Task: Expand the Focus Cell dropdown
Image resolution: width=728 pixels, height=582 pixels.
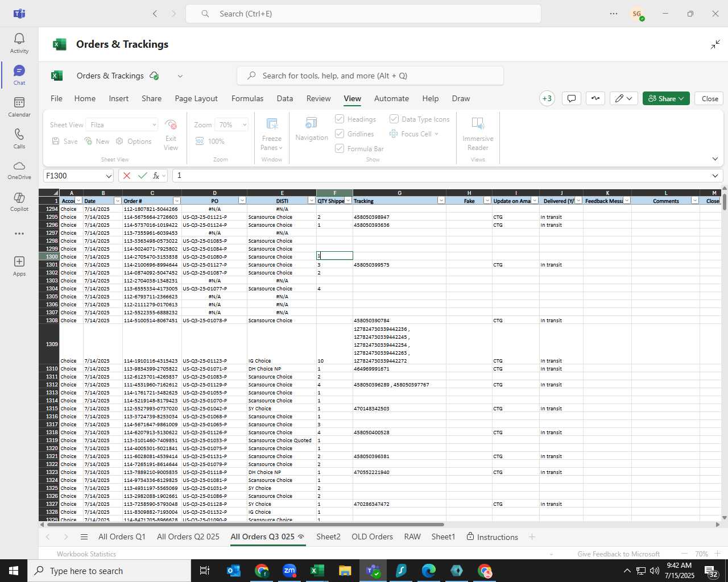Action: 437,134
